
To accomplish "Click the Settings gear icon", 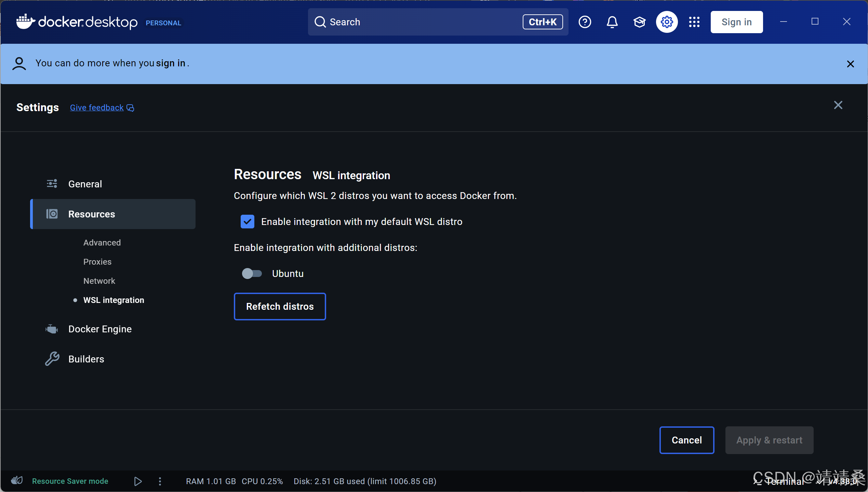I will pyautogui.click(x=667, y=22).
